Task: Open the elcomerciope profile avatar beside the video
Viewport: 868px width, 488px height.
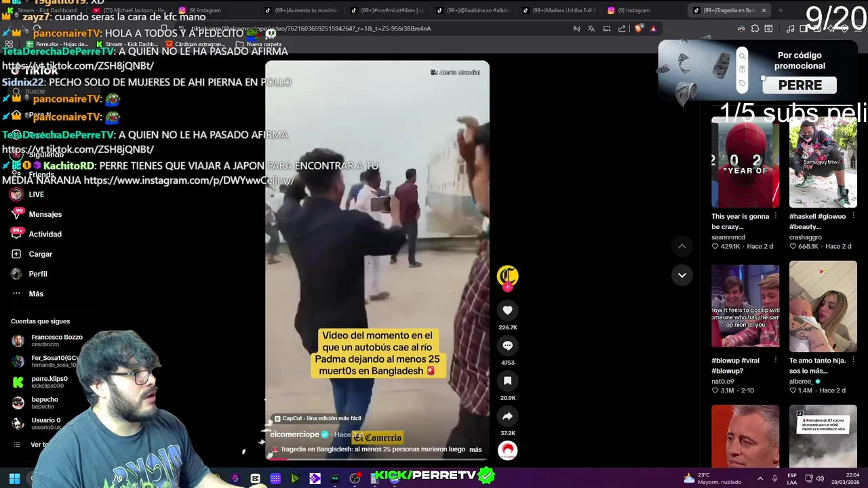Action: [x=507, y=275]
